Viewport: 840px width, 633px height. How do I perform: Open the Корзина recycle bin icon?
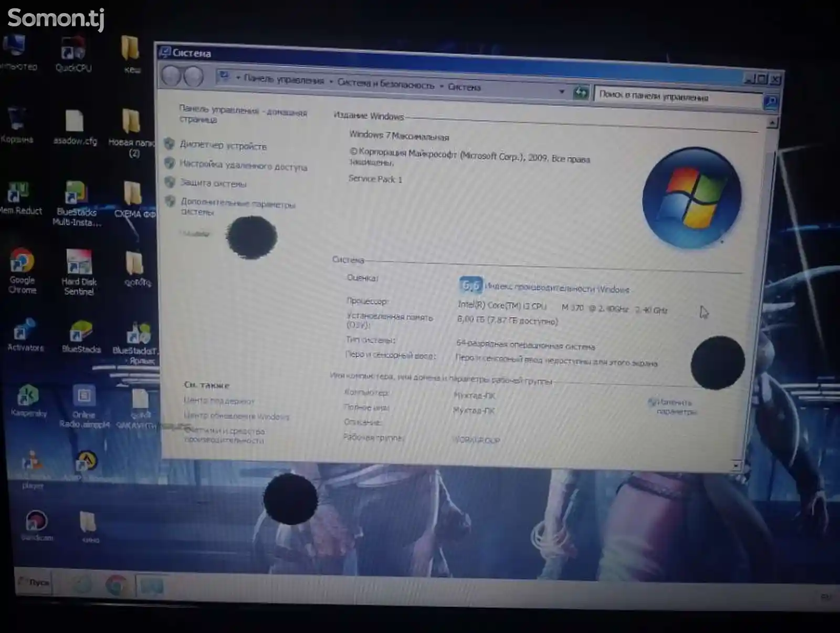[17, 125]
